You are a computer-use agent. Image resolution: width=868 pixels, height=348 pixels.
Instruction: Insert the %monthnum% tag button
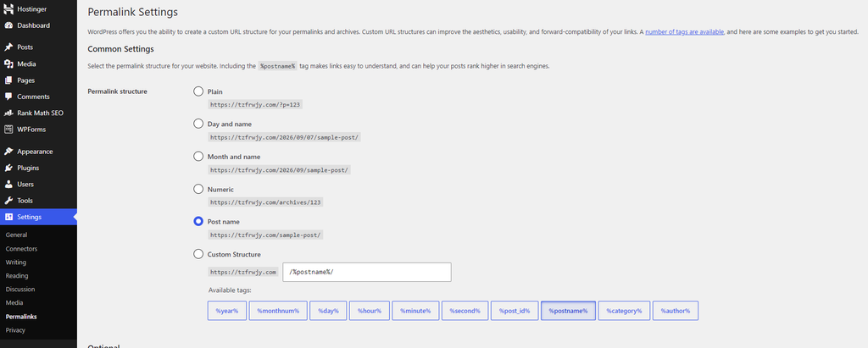click(x=278, y=311)
